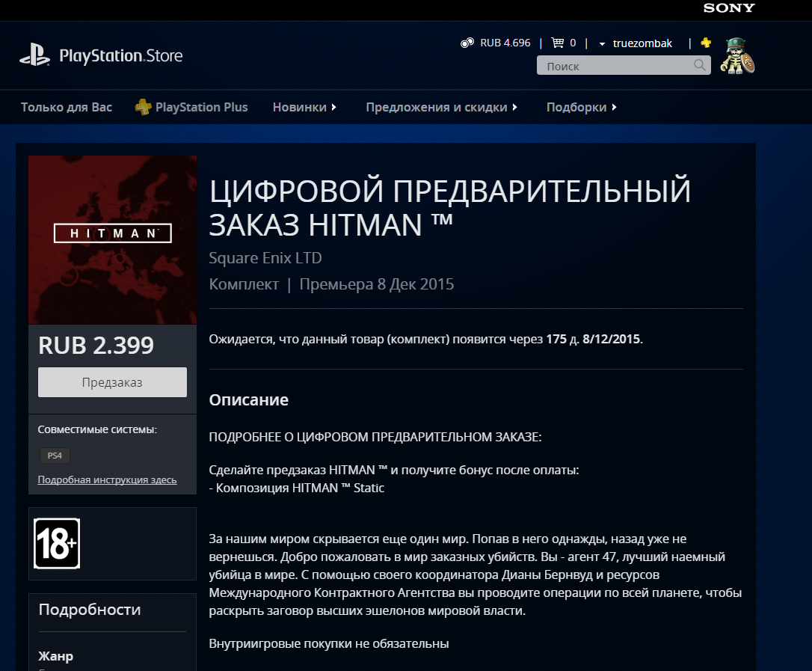Click the 175 д. 8/12/2015 availability text
Screen dimensions: 812x671
click(594, 340)
